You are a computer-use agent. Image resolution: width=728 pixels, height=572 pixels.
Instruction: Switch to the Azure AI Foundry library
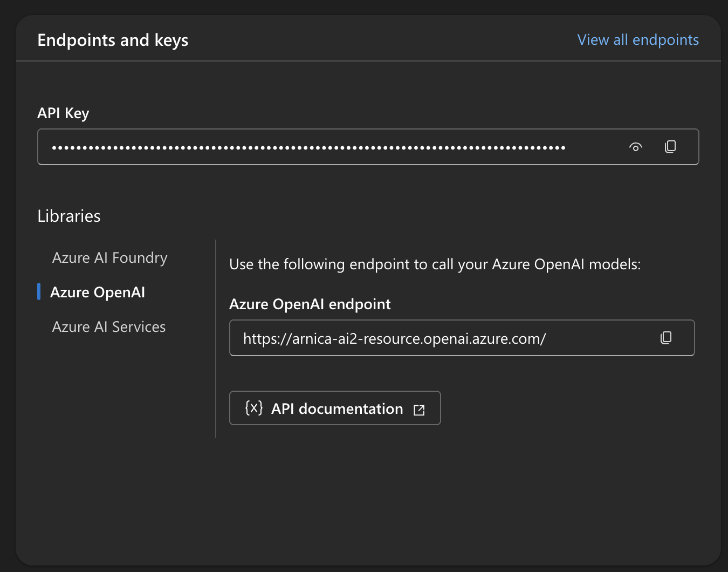tap(109, 258)
